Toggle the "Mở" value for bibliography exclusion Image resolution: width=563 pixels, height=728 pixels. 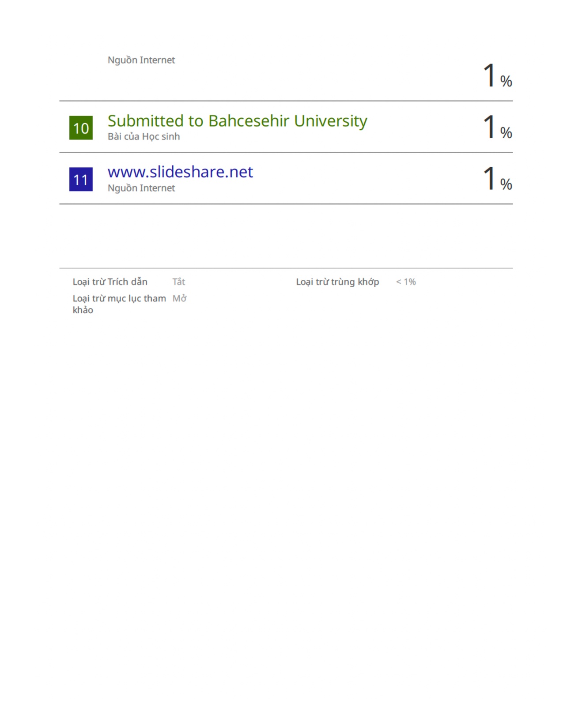(179, 299)
